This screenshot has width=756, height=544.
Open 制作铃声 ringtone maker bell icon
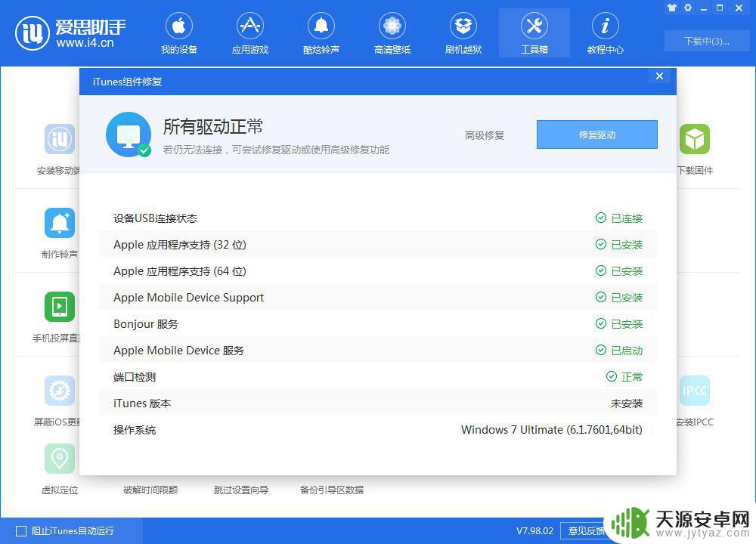[x=60, y=223]
